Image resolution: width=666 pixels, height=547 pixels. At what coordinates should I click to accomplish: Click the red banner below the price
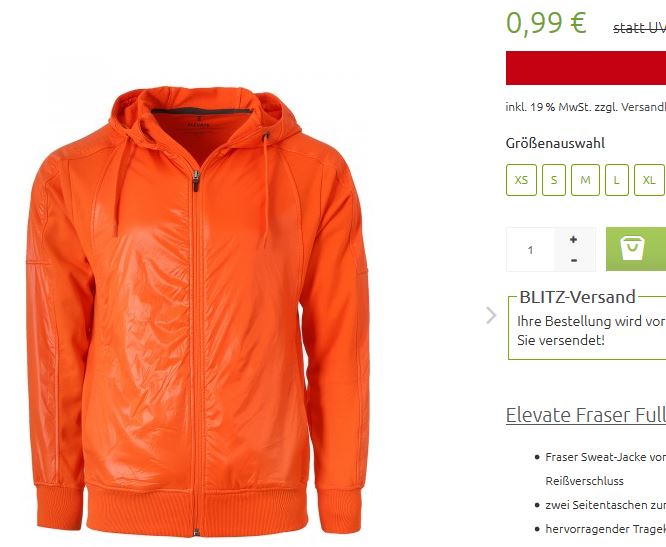click(586, 68)
